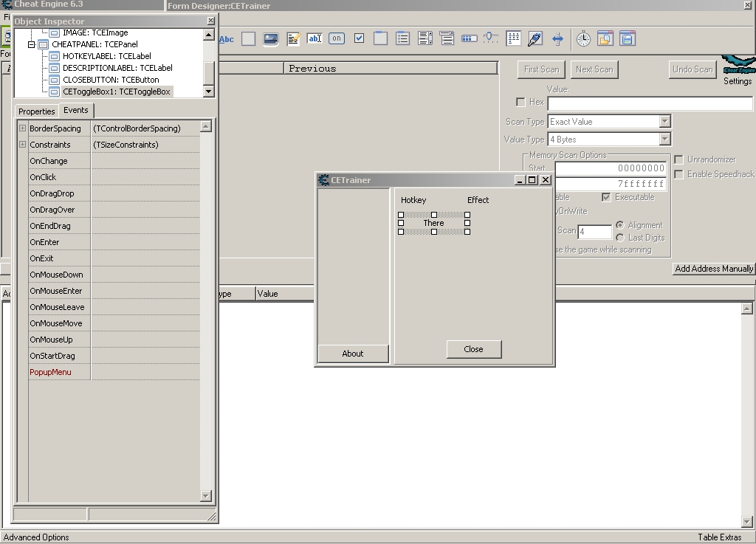Switch to the Properties tab
756x544 pixels.
[37, 111]
